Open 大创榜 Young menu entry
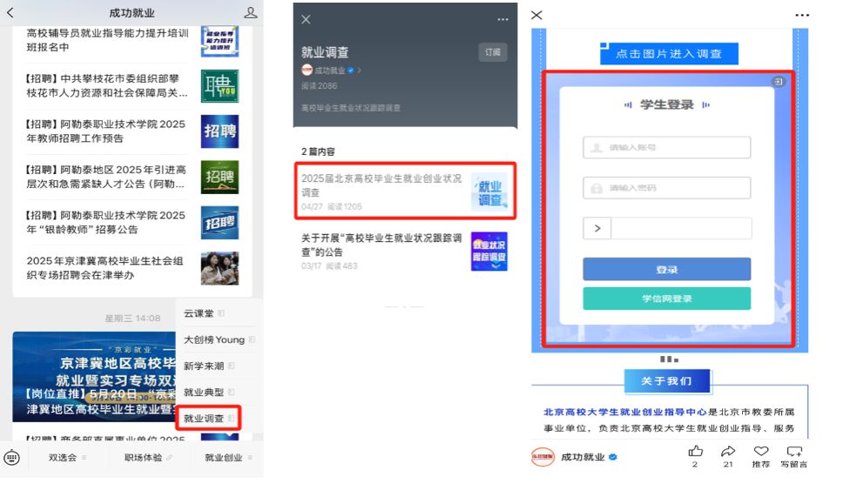 (x=216, y=339)
